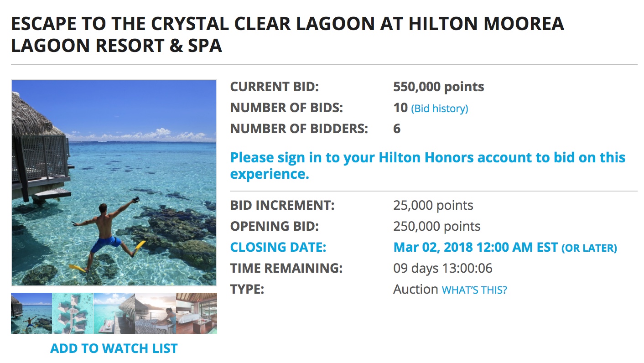Click the number of bidders value 6
This screenshot has height=363, width=644.
point(397,129)
